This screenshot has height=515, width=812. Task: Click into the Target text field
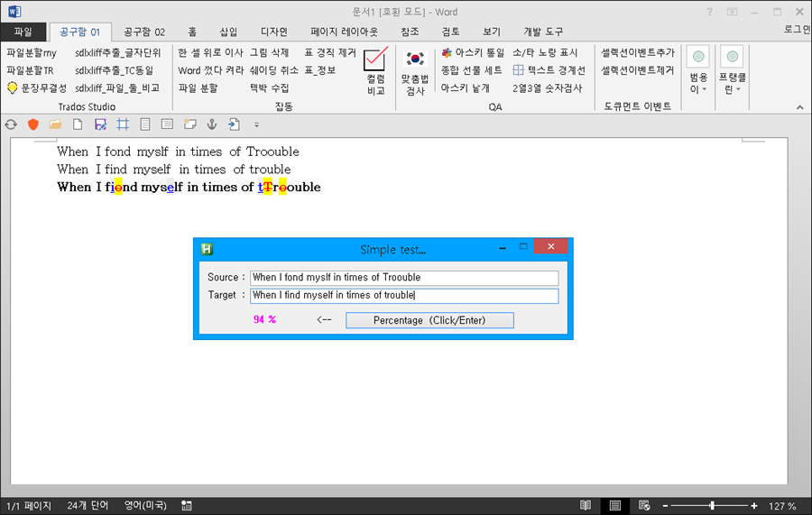pyautogui.click(x=404, y=296)
